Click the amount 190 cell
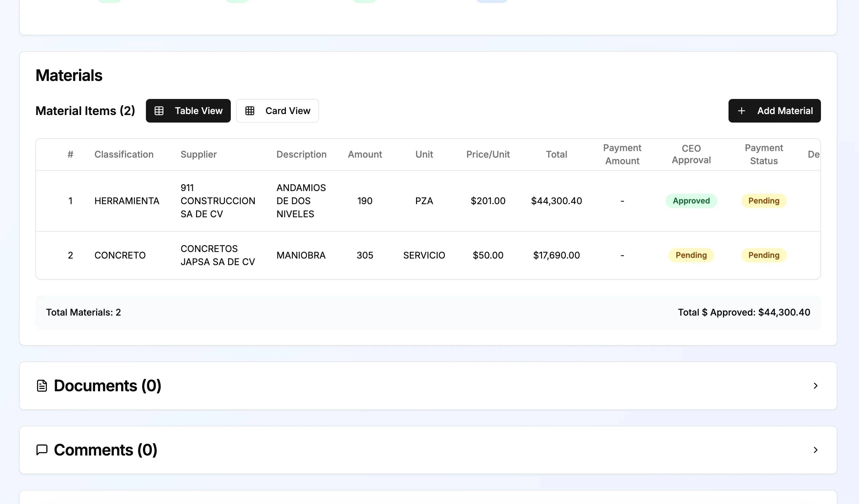The width and height of the screenshot is (859, 504). [x=365, y=201]
